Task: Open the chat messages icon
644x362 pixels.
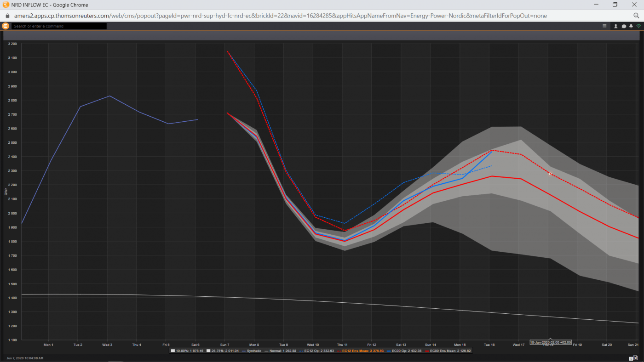Action: click(624, 26)
